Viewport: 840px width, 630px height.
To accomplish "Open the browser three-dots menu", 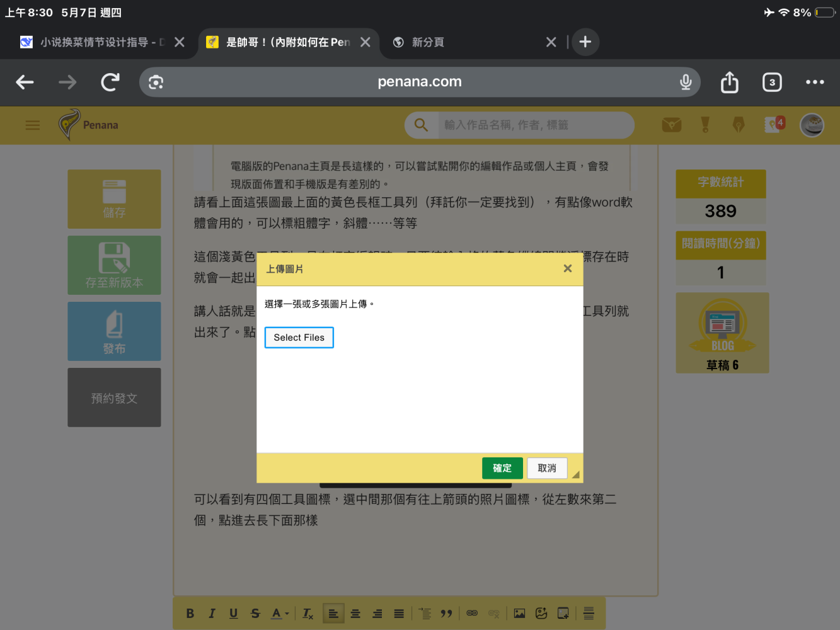I will [815, 82].
